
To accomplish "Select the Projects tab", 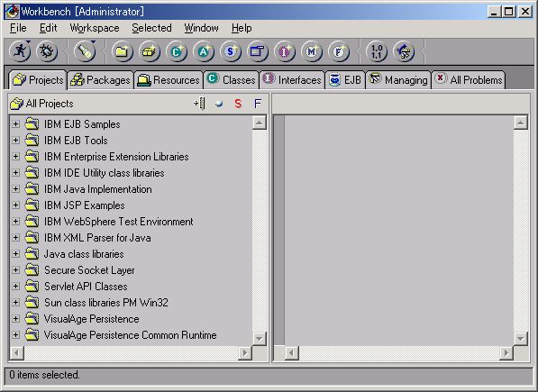I will tap(38, 80).
